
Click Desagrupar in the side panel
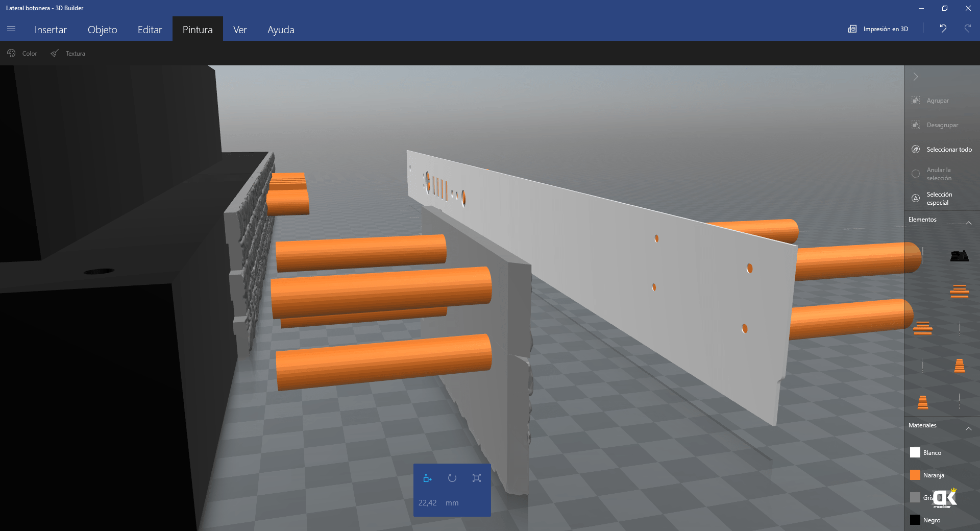[942, 125]
